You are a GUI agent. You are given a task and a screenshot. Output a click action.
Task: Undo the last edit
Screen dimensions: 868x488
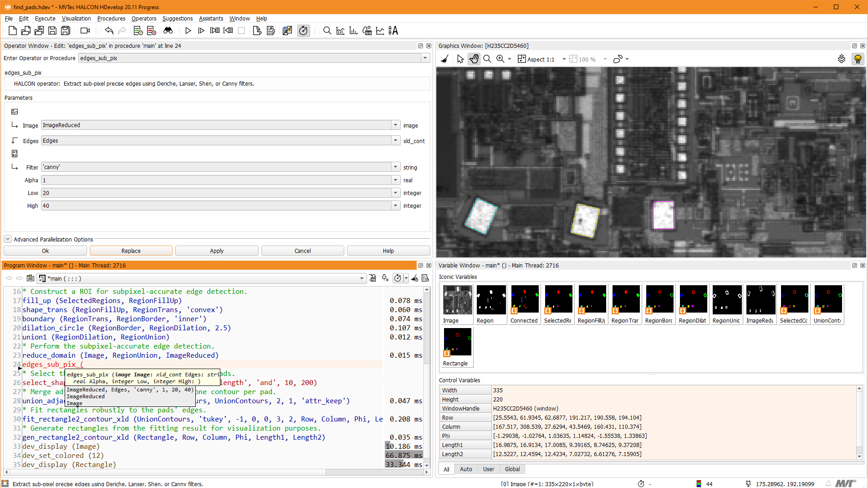point(109,31)
